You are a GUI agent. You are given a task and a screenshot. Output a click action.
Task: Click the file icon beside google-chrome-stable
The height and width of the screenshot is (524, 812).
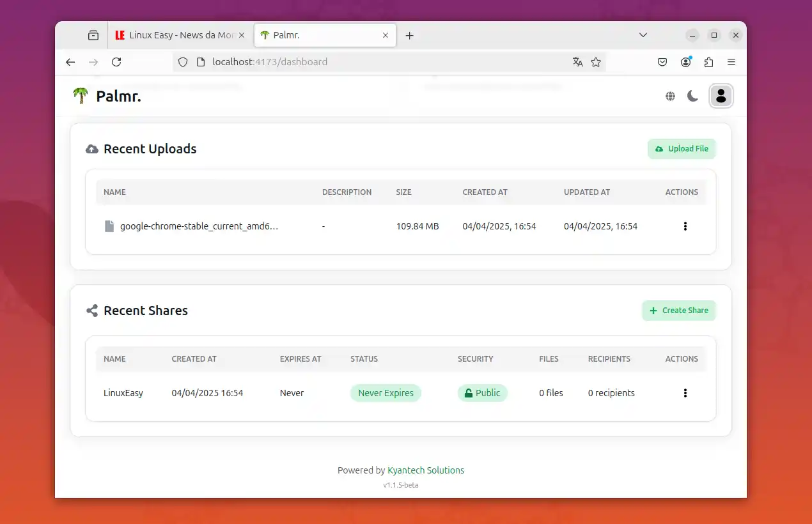[109, 226]
